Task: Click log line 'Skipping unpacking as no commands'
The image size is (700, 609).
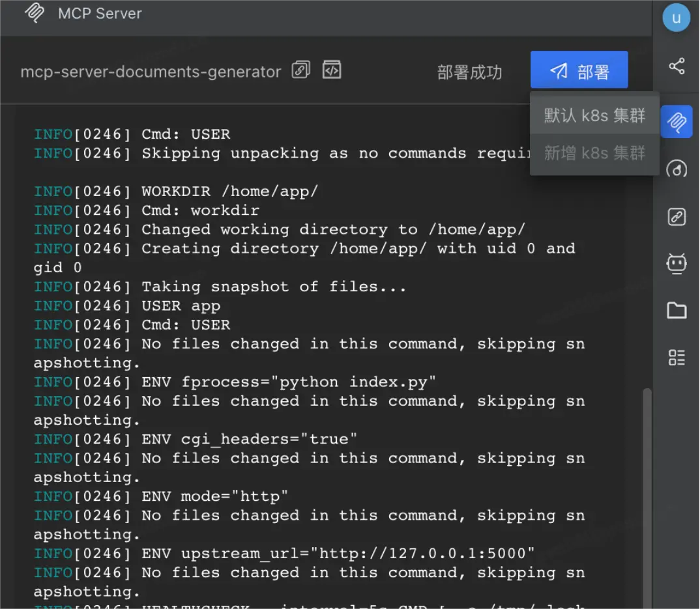Action: pyautogui.click(x=282, y=154)
